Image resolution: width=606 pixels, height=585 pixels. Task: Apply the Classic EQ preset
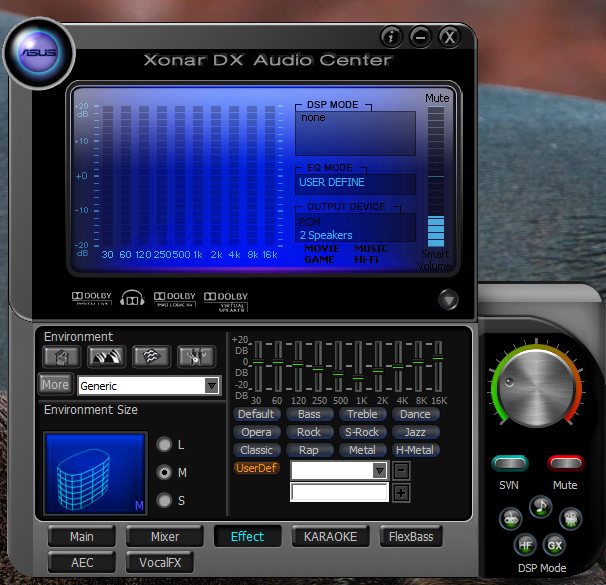point(256,450)
